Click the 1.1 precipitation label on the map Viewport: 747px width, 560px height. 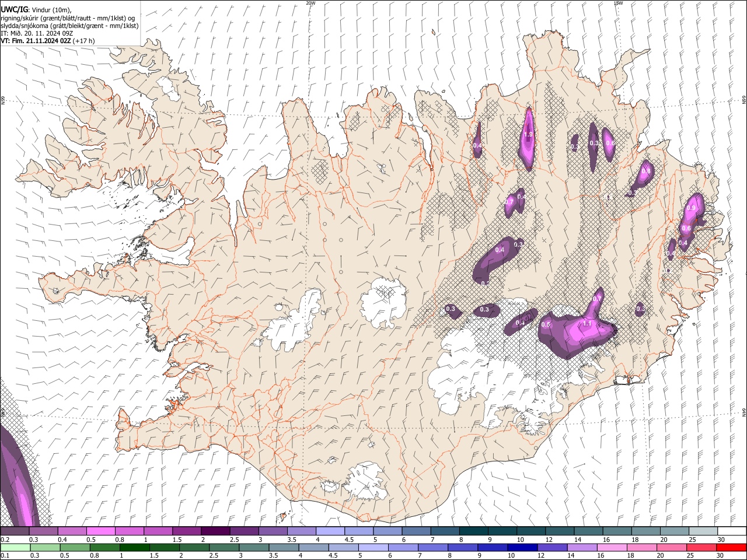coord(587,323)
